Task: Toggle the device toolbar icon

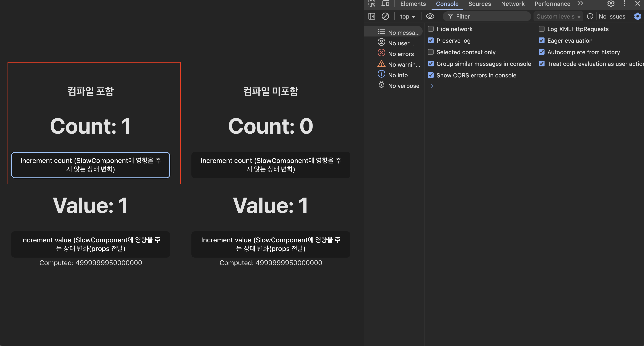Action: 385,4
